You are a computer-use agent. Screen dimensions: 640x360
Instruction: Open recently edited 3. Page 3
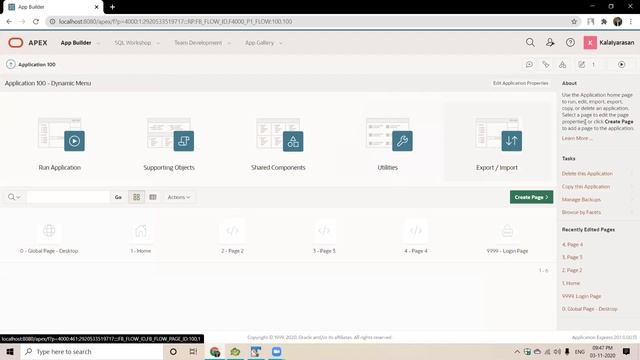[572, 257]
